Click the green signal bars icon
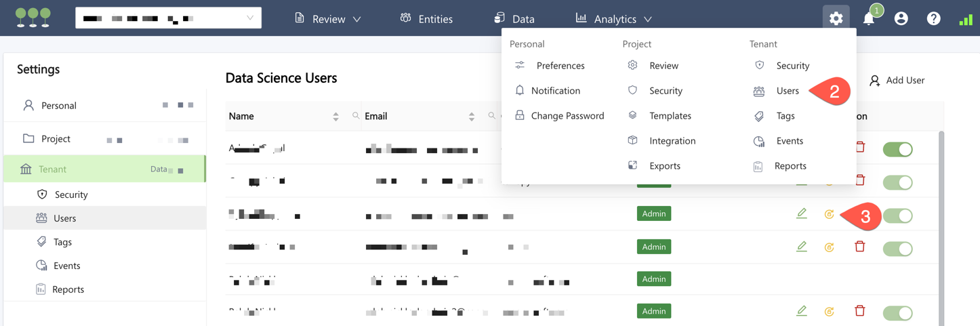Image resolution: width=980 pixels, height=326 pixels. pos(966,20)
